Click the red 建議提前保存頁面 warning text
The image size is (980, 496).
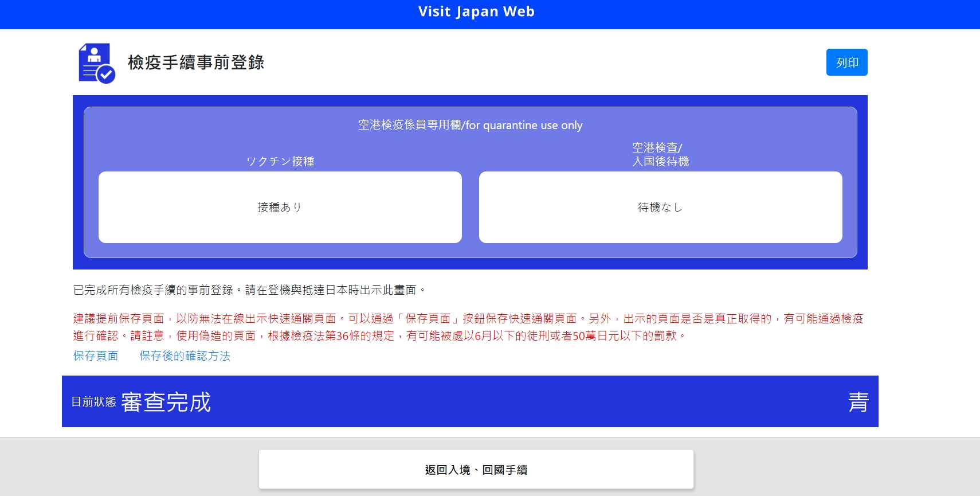point(468,327)
